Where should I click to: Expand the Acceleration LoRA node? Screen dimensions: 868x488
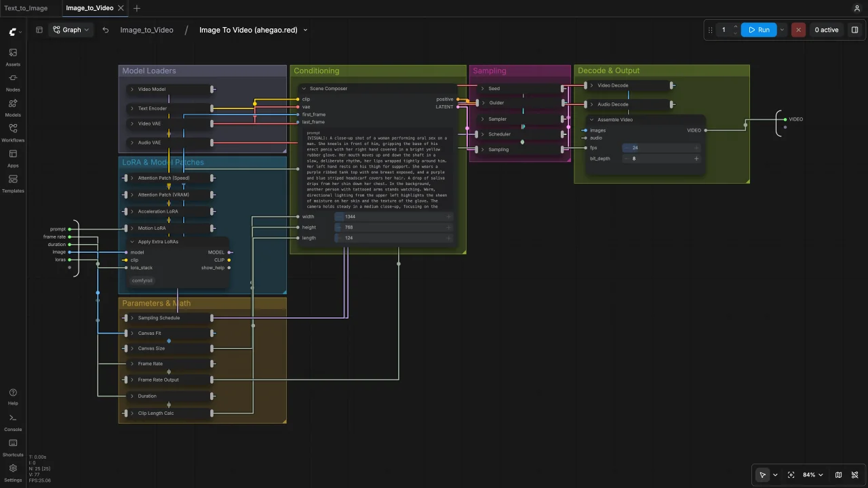click(x=132, y=211)
